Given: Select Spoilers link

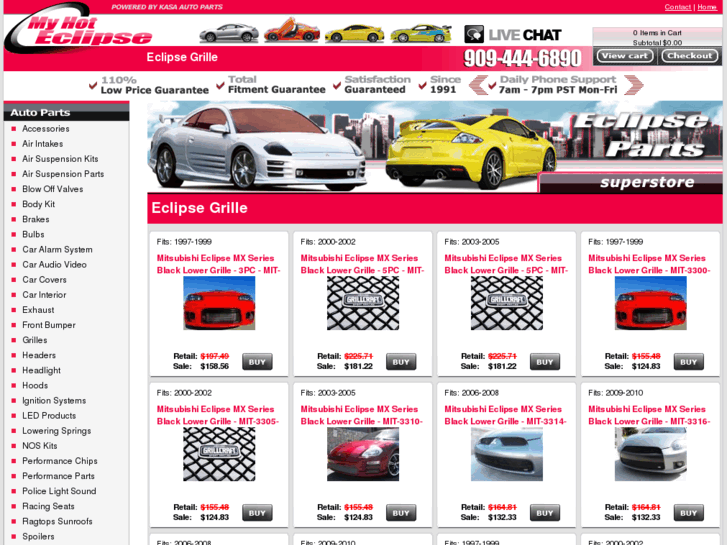Looking at the screenshot, I should [38, 537].
